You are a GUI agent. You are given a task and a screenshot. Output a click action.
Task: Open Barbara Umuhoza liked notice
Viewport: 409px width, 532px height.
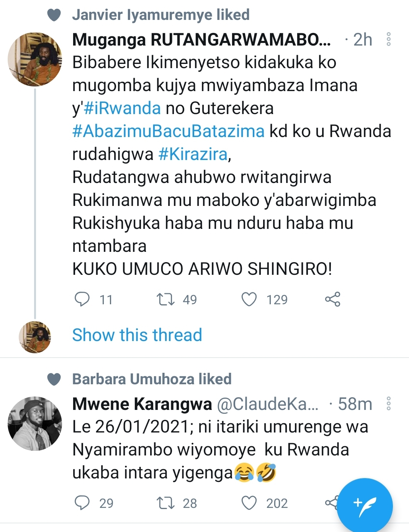click(152, 379)
